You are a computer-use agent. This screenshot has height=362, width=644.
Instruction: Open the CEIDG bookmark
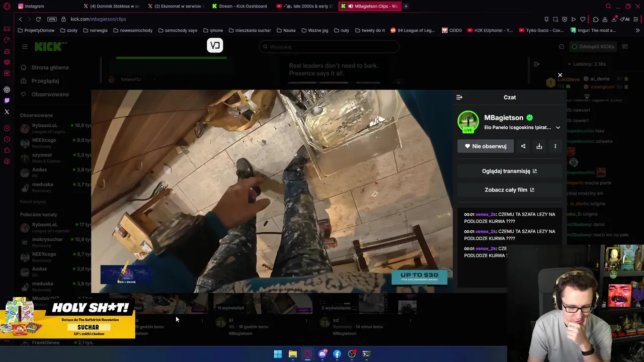click(x=452, y=30)
